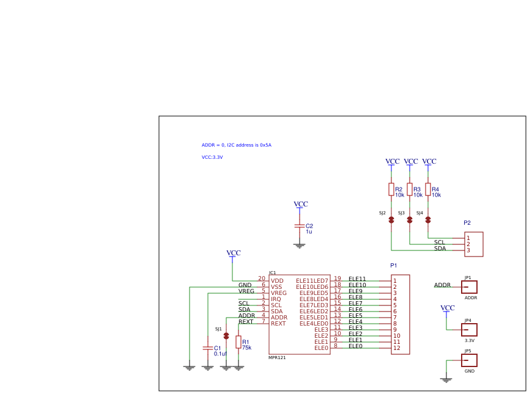Select capacitor C2 labeled 1u
The height and width of the screenshot is (397, 532).
pos(299,227)
